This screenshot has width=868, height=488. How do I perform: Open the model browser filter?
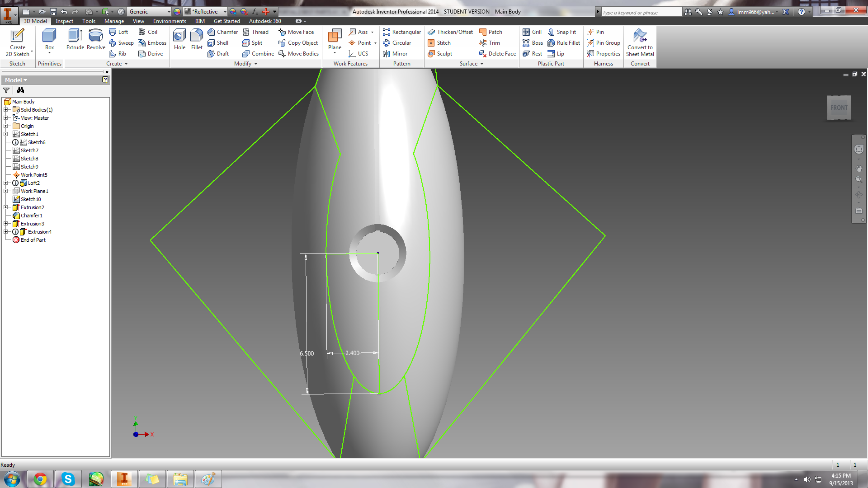[x=6, y=90]
